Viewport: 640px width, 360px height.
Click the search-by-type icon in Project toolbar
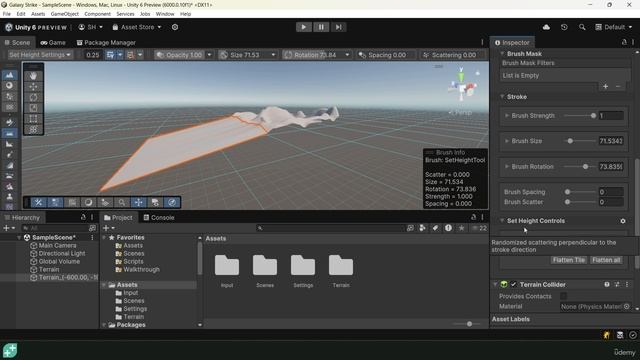(422, 228)
